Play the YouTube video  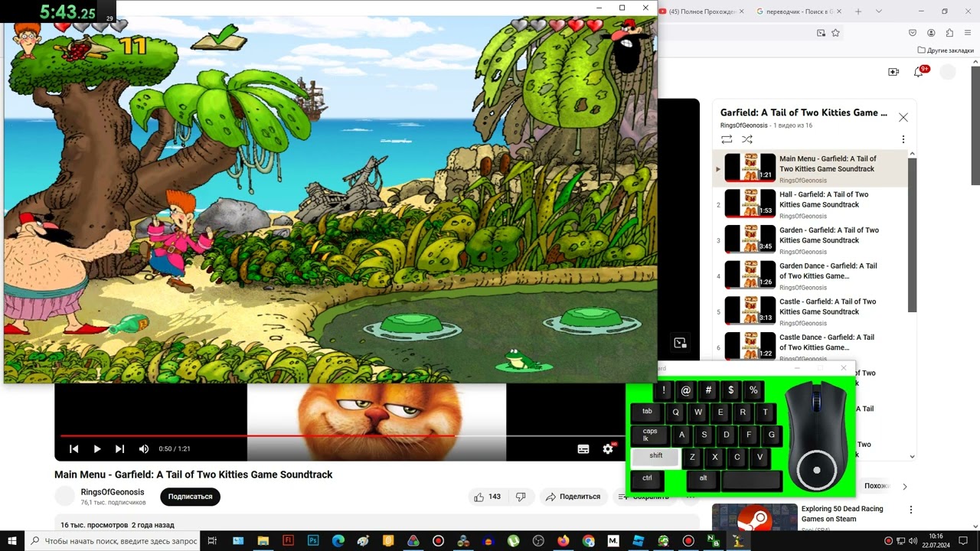[x=96, y=449]
